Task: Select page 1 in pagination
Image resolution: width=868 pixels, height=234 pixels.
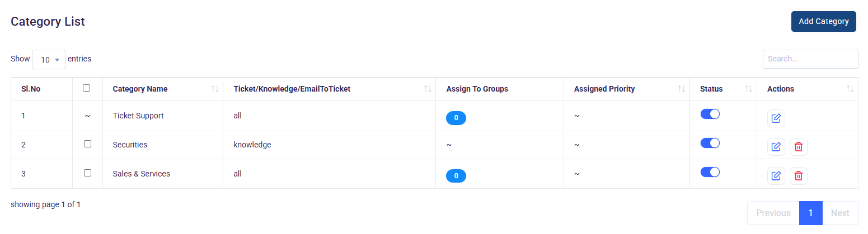Action: pyautogui.click(x=810, y=213)
